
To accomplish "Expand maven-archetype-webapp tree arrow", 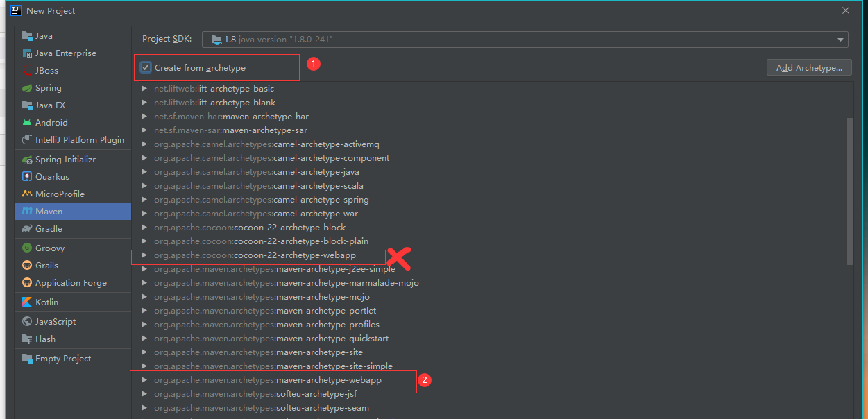I will click(x=144, y=380).
